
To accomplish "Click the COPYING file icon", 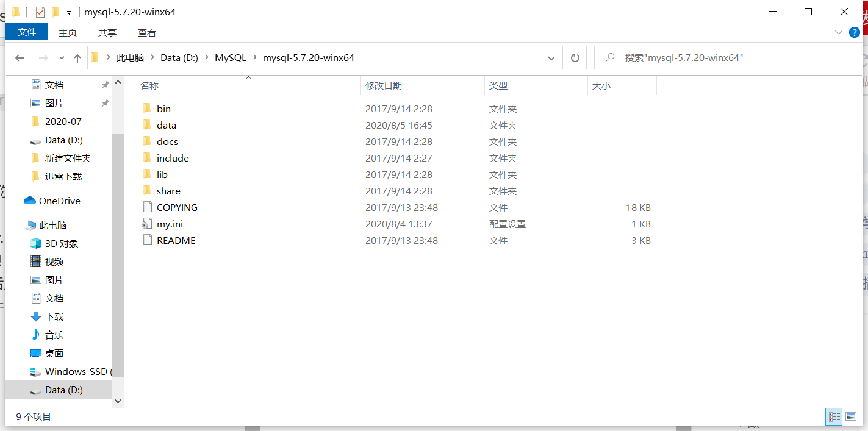I will tap(147, 207).
